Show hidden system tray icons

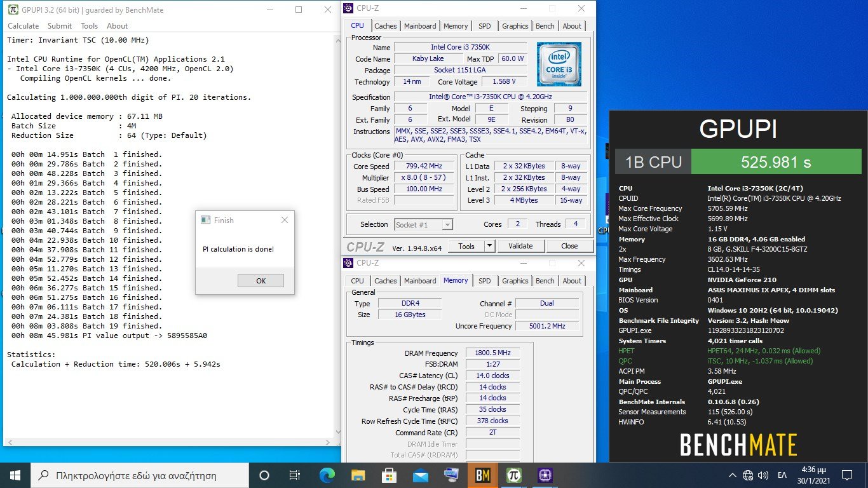tap(732, 475)
